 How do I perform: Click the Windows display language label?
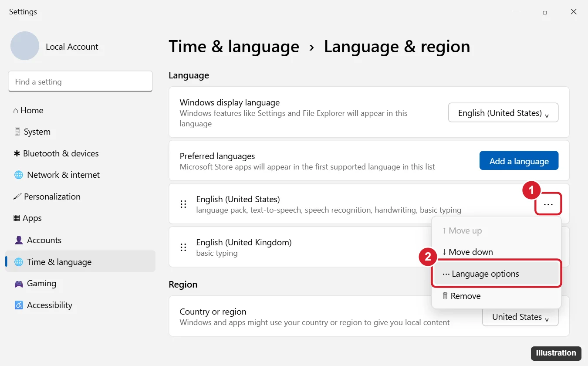coord(230,103)
